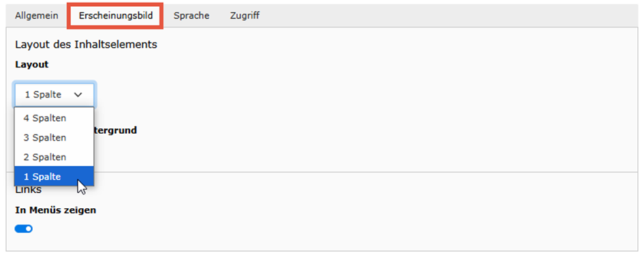The height and width of the screenshot is (258, 644).
Task: Choose the highlighted 1 Spalte entry
Action: click(55, 177)
